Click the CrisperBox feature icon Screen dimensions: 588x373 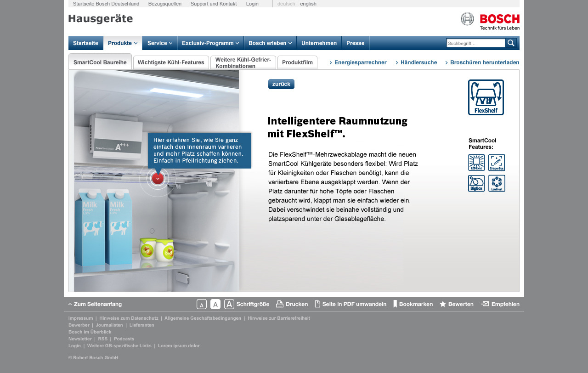click(x=497, y=162)
